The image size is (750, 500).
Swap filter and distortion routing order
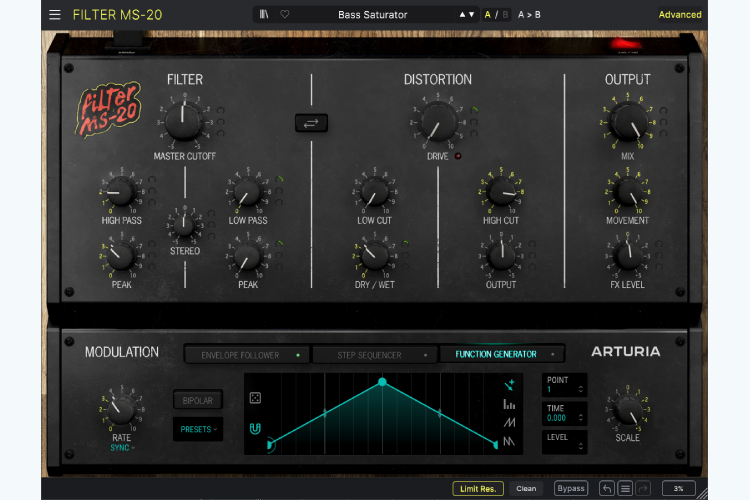coord(311,123)
